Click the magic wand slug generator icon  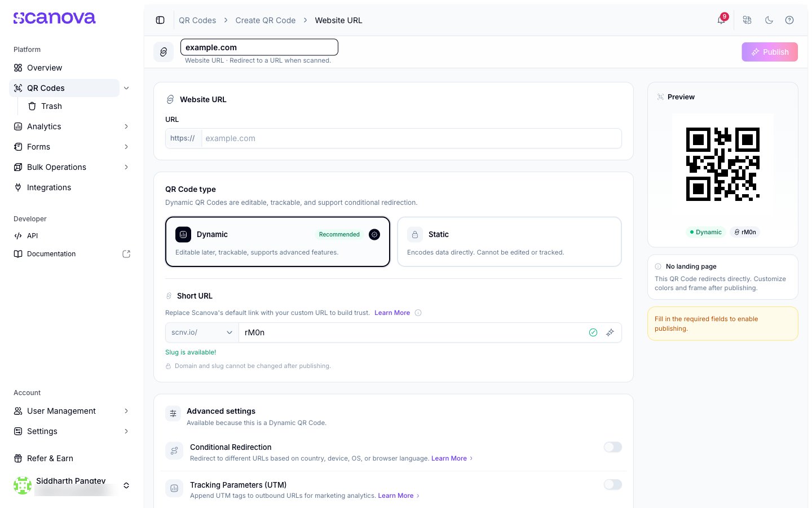point(610,332)
